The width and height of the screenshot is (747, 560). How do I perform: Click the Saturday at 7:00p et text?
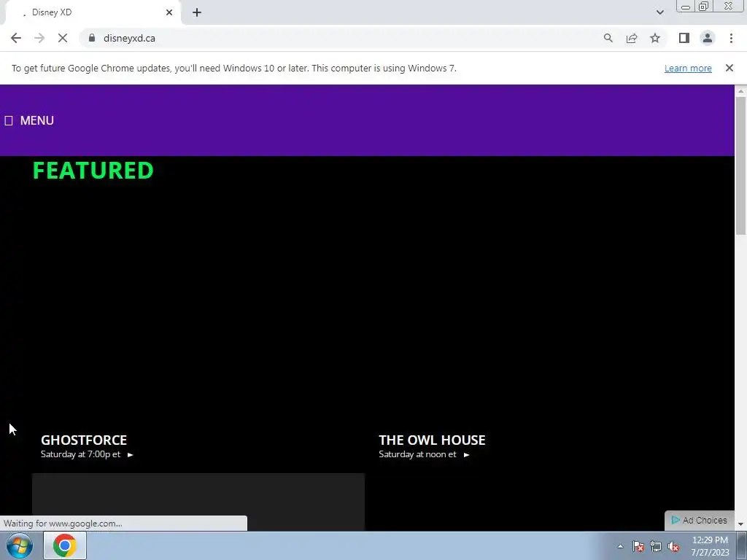[x=80, y=454]
